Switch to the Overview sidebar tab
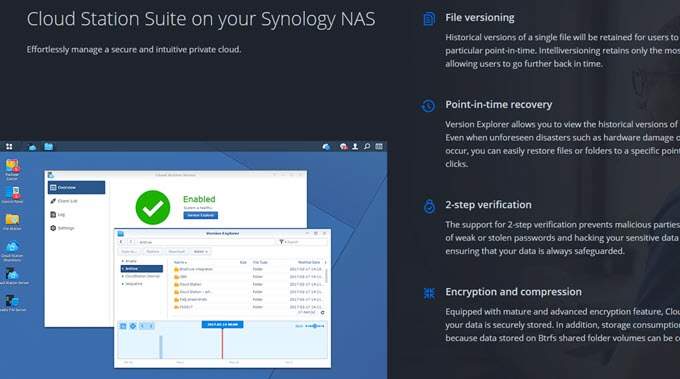 (x=76, y=187)
